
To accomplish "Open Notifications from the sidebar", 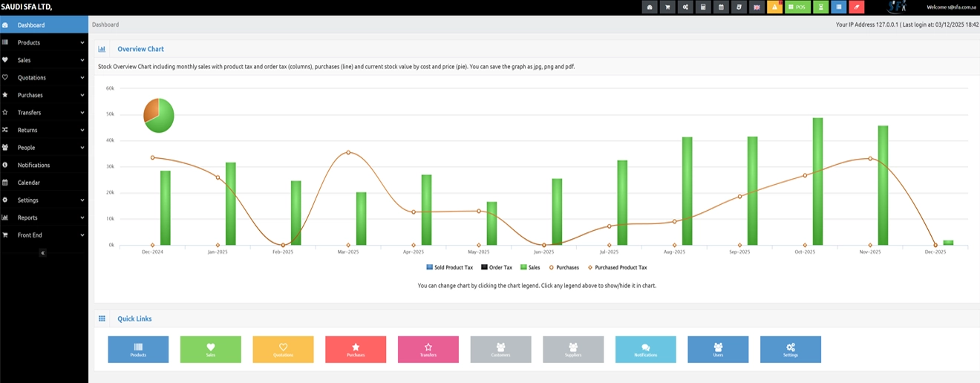I will tap(33, 166).
